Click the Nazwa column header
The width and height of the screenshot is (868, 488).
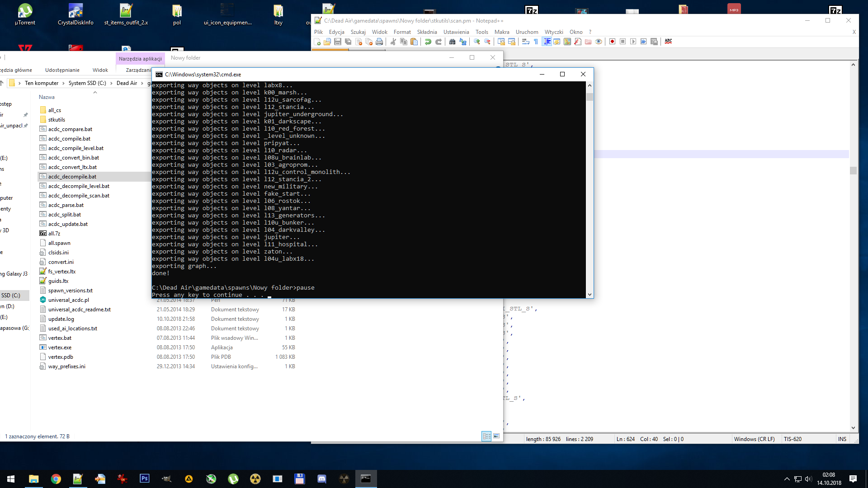[x=47, y=97]
